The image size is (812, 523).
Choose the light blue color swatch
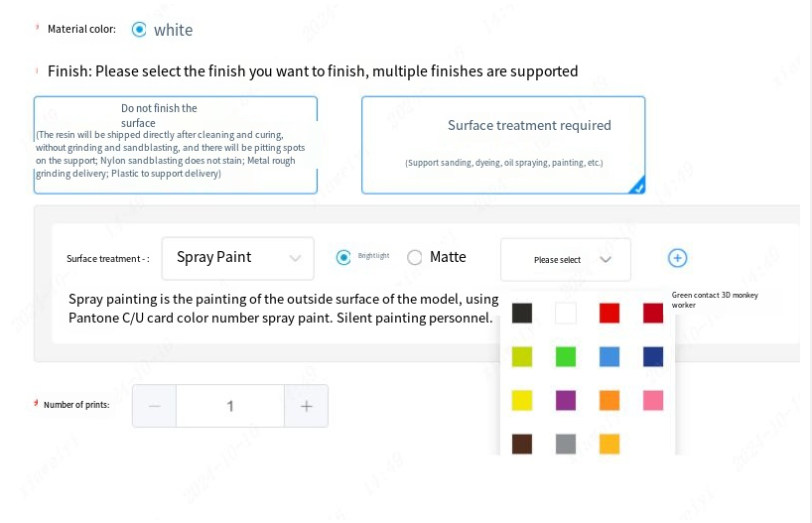tap(609, 356)
